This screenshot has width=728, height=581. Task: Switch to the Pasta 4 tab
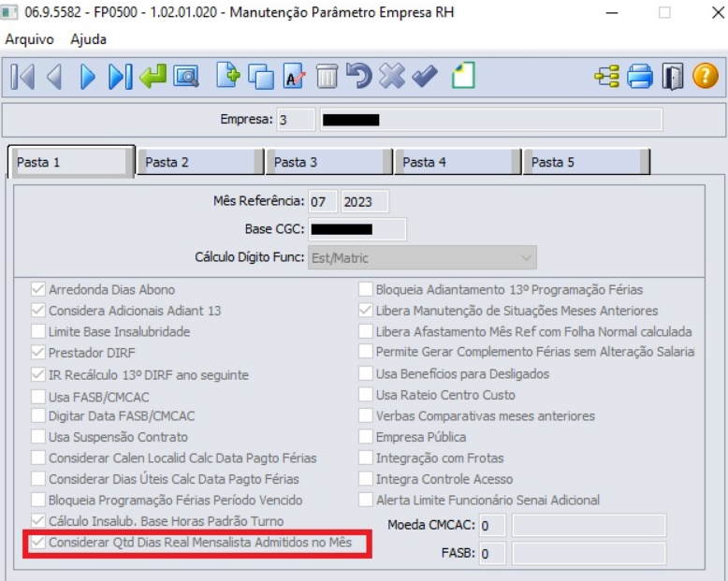tap(458, 162)
